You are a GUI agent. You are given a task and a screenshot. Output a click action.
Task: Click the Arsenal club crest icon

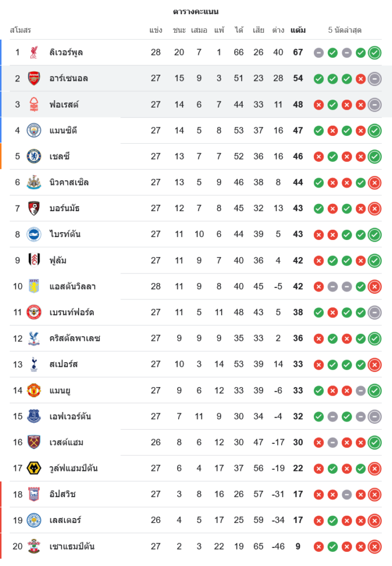coord(34,79)
